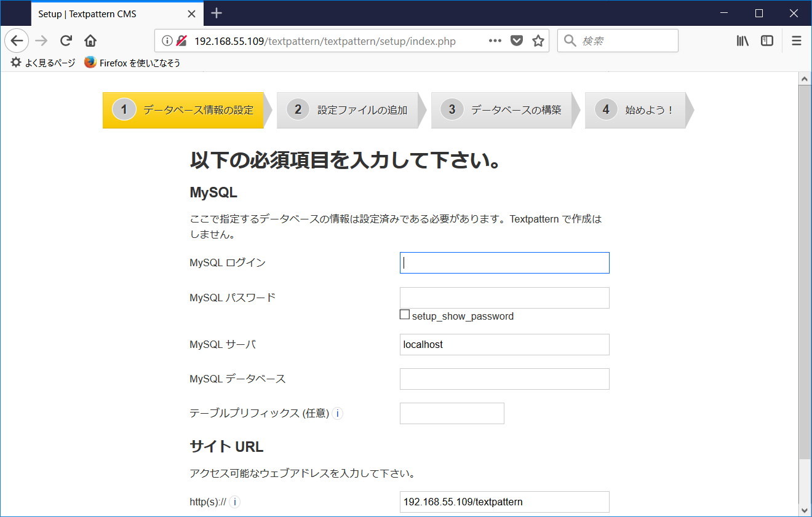Viewport: 812px width, 517px height.
Task: Click the back navigation arrow
Action: (16, 41)
